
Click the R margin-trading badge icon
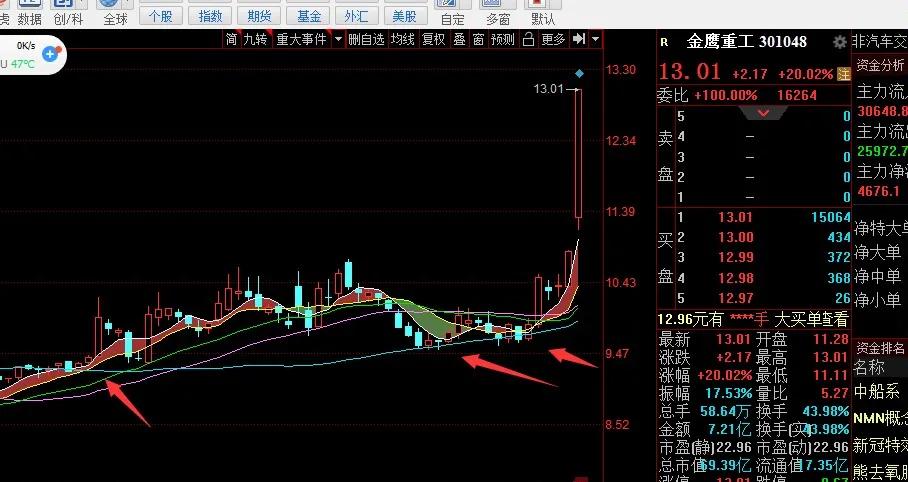(x=664, y=42)
